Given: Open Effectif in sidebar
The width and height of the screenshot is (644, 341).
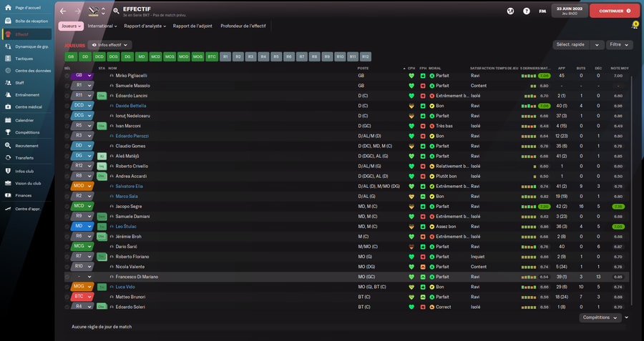Looking at the screenshot, I should coord(26,34).
